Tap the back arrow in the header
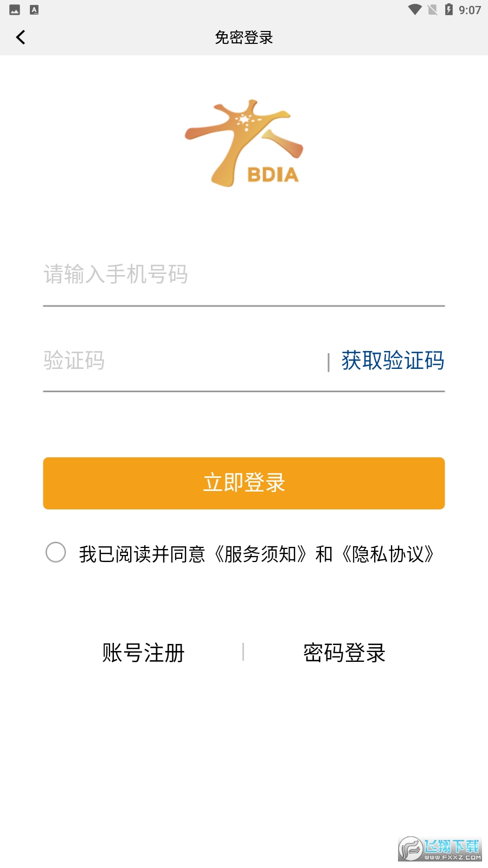The height and width of the screenshot is (868, 488). coord(21,37)
